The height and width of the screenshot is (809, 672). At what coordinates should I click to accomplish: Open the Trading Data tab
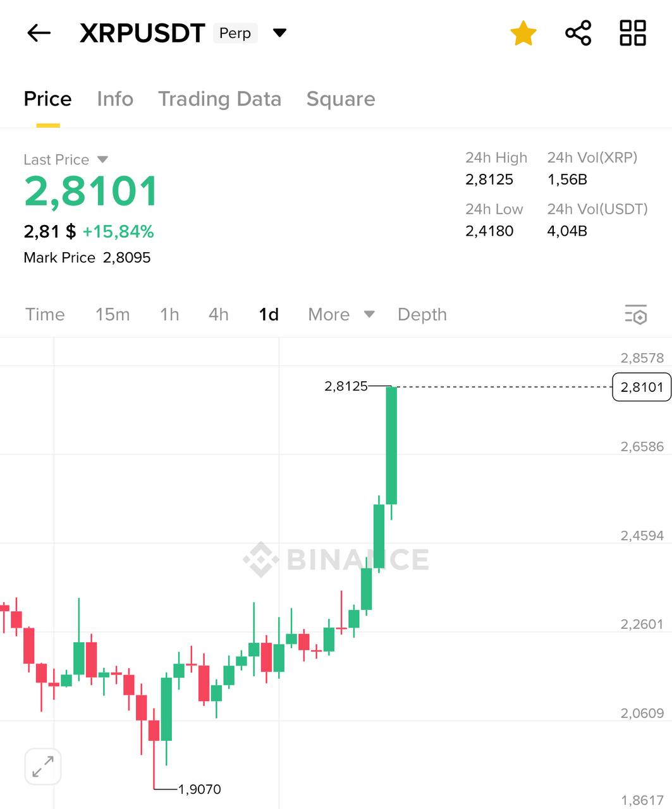(219, 99)
